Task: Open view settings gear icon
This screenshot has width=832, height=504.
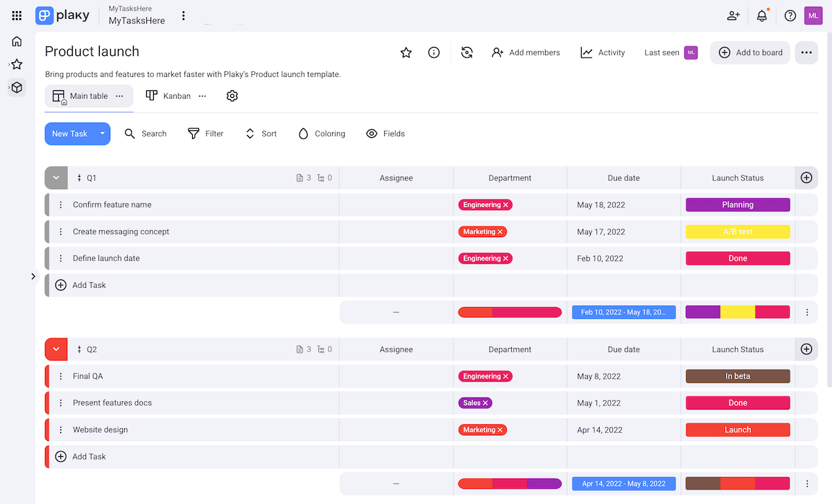Action: tap(232, 96)
